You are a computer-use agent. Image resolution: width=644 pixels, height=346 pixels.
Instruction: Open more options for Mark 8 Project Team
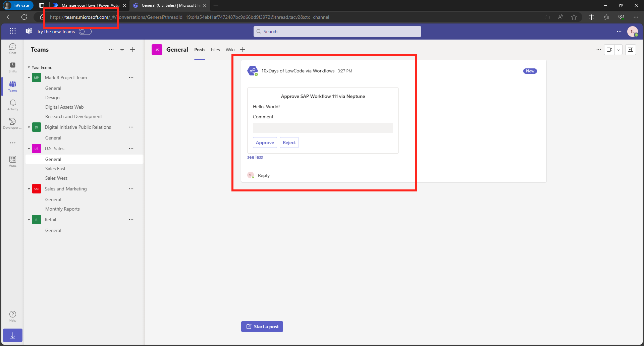click(131, 77)
